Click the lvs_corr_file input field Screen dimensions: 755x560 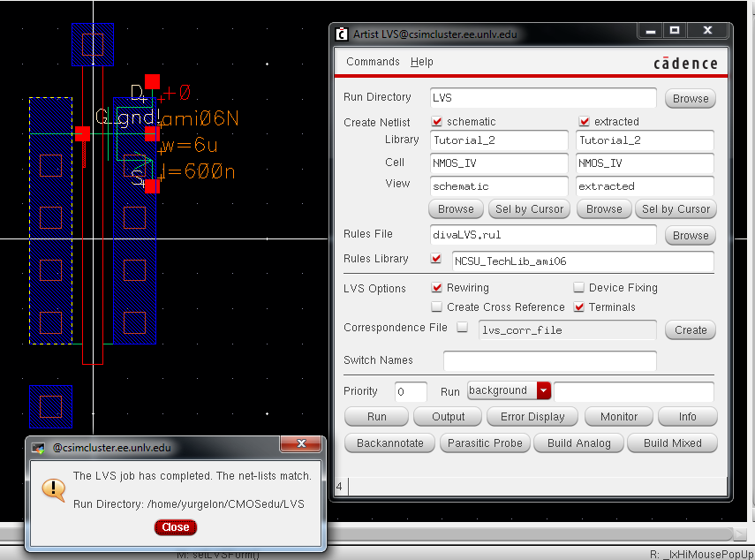click(x=568, y=329)
